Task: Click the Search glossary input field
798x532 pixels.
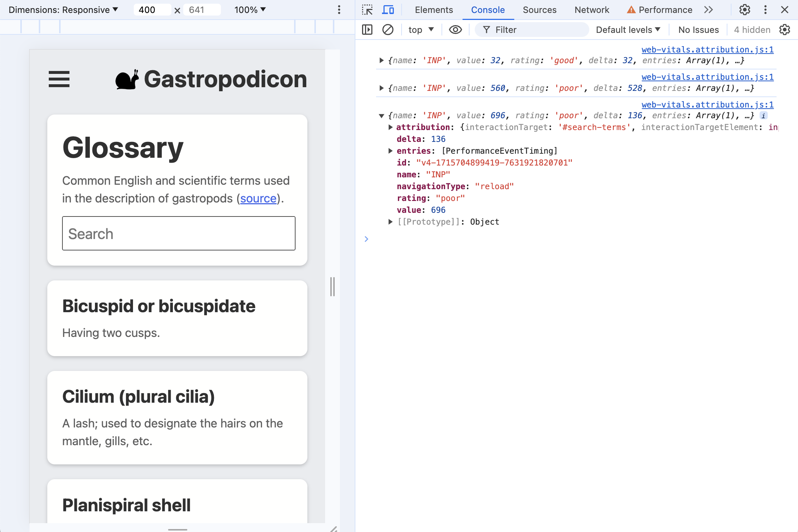Action: coord(178,233)
